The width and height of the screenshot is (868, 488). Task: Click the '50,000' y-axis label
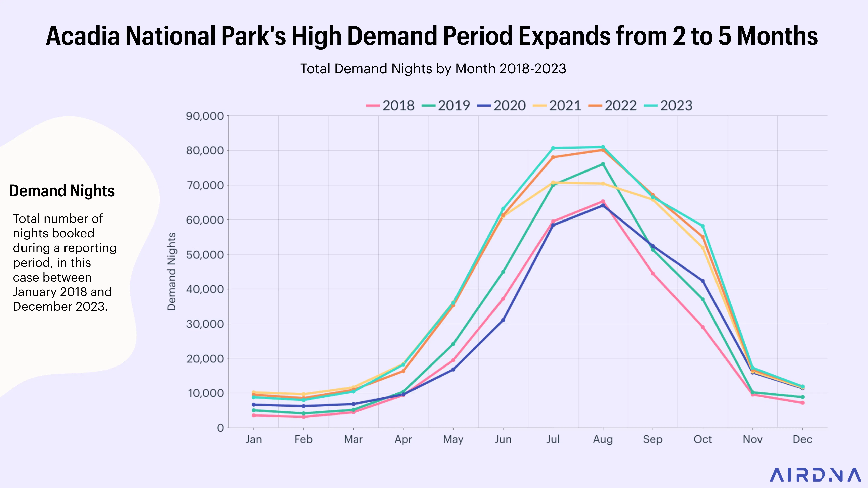click(205, 255)
